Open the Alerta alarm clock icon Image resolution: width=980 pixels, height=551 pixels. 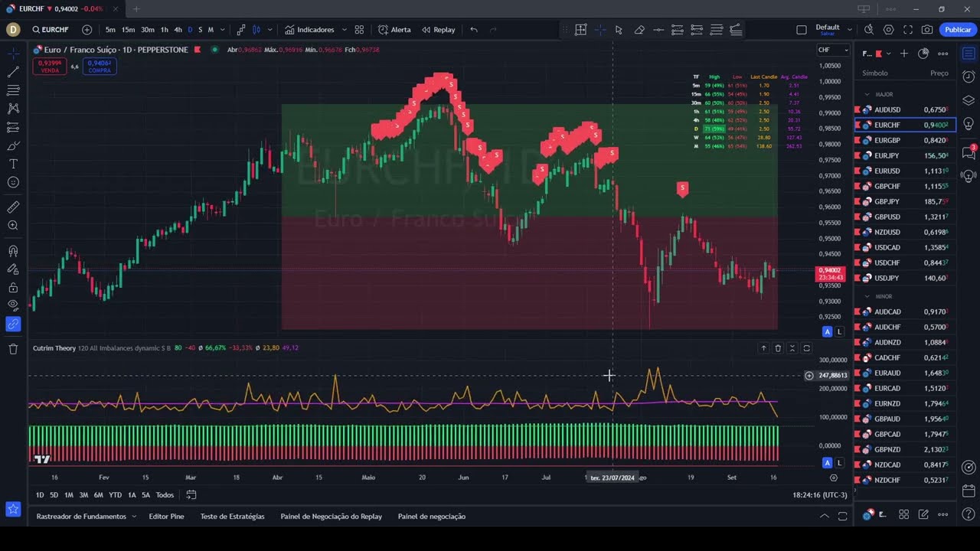394,30
